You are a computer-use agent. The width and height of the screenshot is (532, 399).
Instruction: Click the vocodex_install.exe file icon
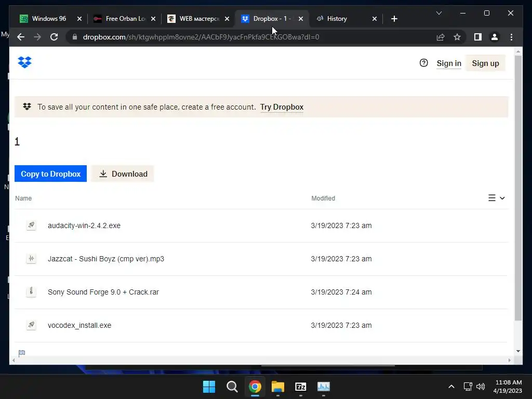31,325
